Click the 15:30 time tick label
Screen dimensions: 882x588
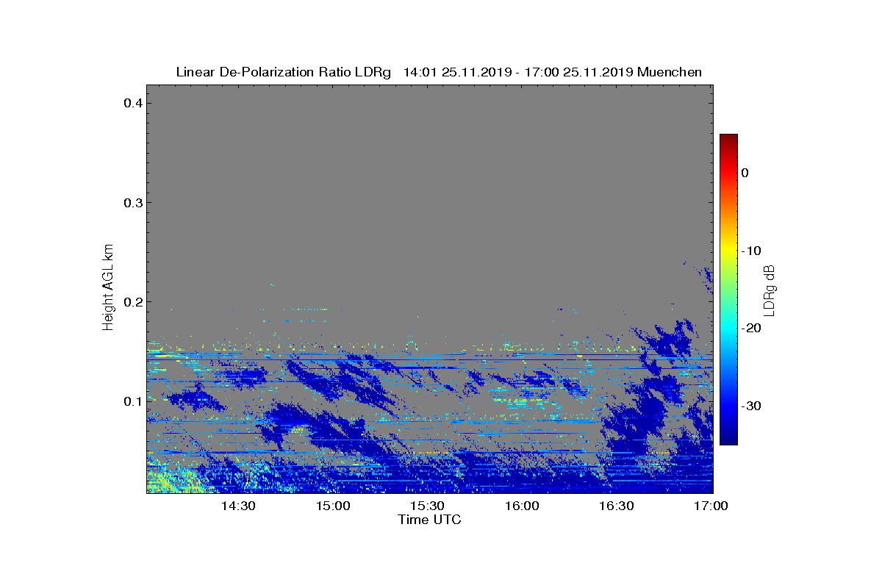[427, 506]
